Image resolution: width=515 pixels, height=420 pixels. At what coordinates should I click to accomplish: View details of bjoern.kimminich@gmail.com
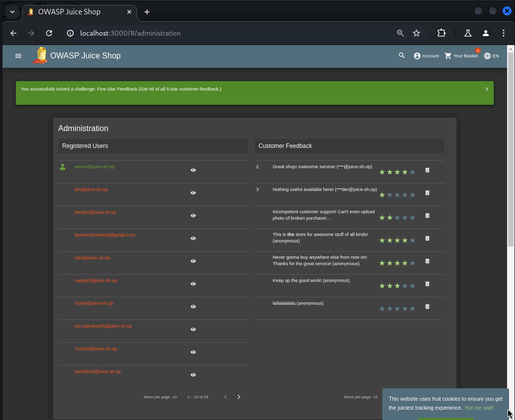(x=193, y=238)
